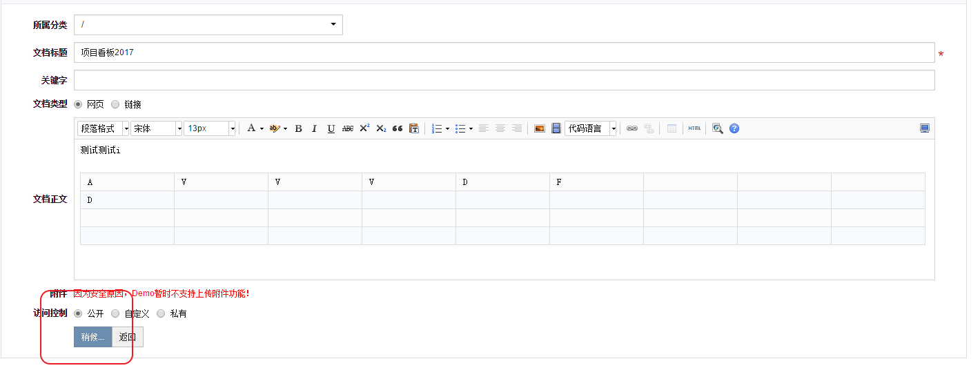Click the 关键字 input field
The width and height of the screenshot is (980, 379).
tap(504, 80)
